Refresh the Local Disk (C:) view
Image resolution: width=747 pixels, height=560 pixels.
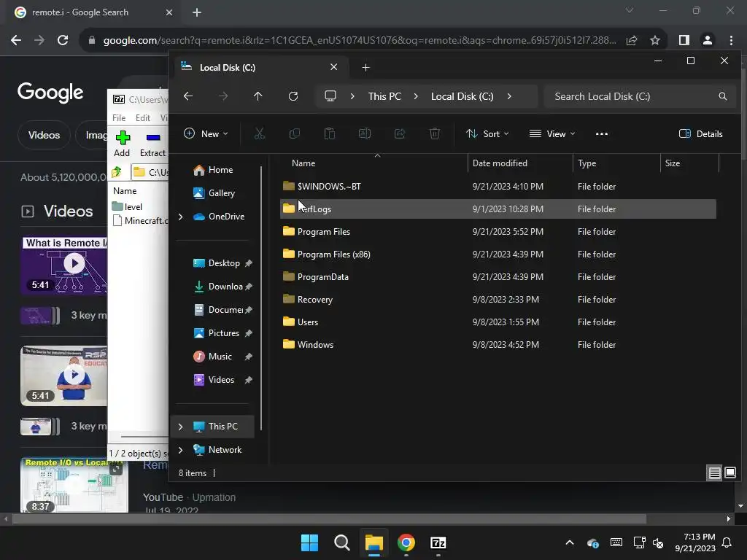[293, 96]
